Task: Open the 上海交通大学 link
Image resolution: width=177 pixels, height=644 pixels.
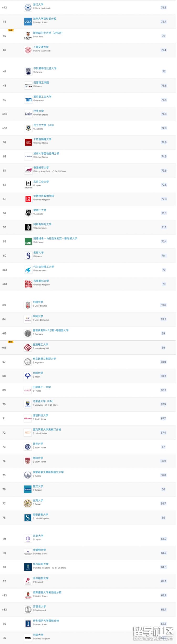Action: pyautogui.click(x=41, y=47)
